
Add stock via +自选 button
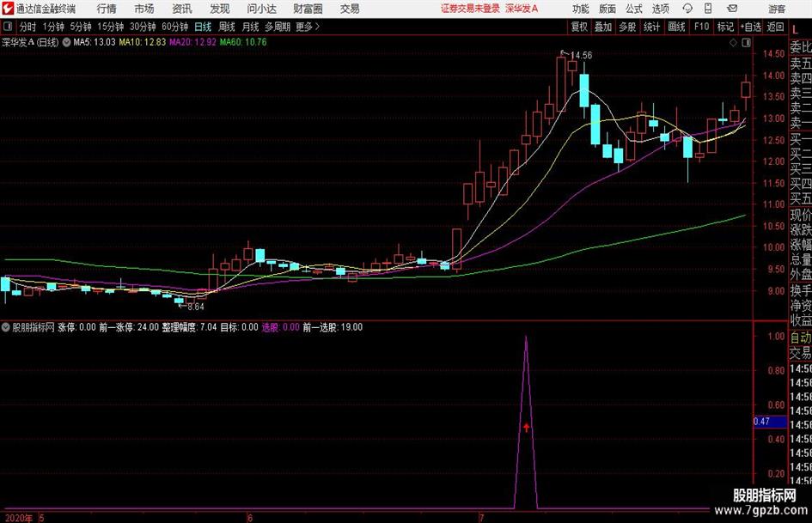750,27
